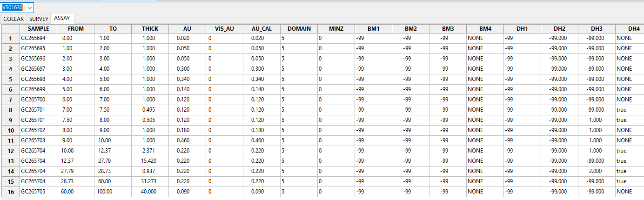Click sample cell GC265694
The image size is (644, 200).
click(38, 38)
